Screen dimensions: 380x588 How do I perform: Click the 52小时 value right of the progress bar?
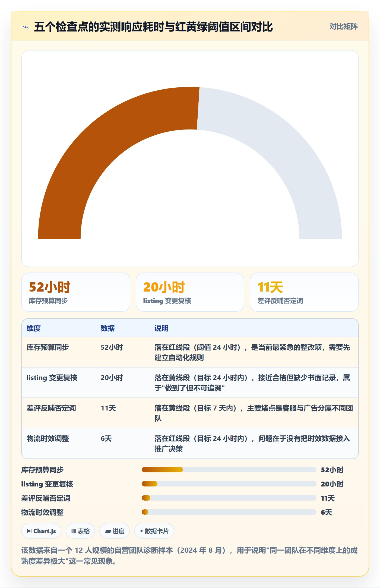coord(332,470)
